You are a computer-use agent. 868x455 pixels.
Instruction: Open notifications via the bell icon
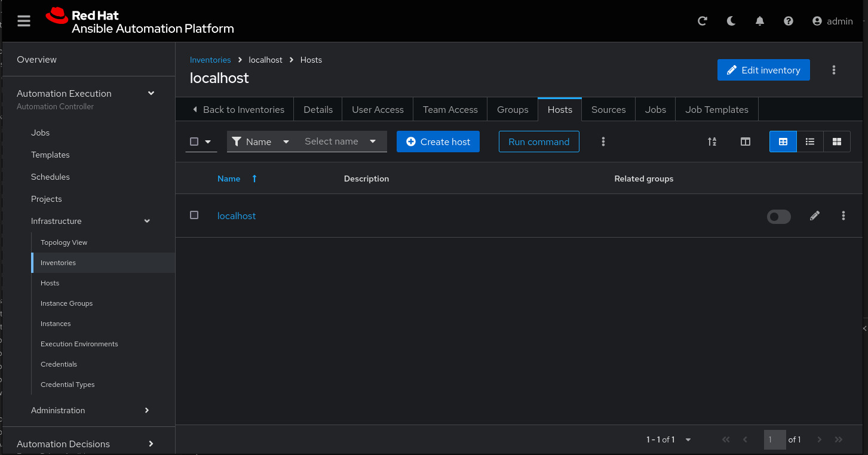coord(760,21)
